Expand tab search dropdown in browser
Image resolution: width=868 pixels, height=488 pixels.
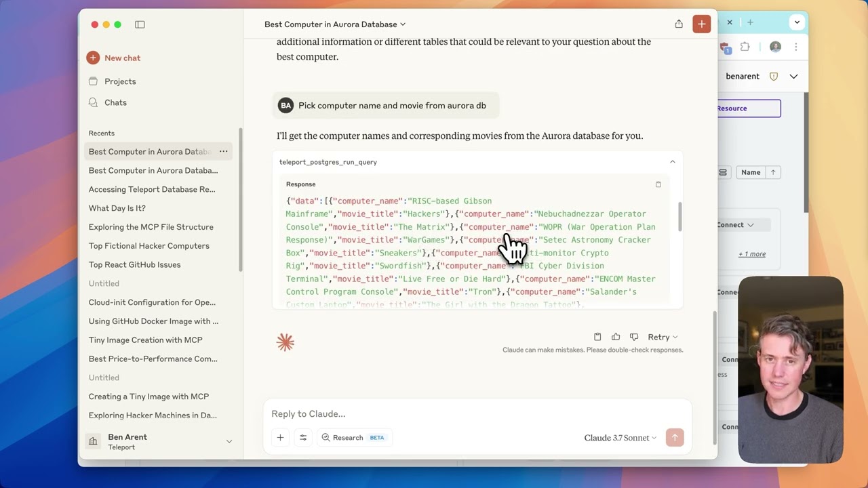[797, 22]
